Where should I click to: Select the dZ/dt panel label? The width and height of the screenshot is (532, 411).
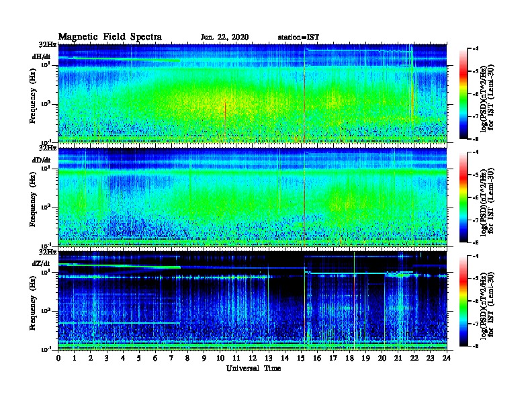pos(41,263)
